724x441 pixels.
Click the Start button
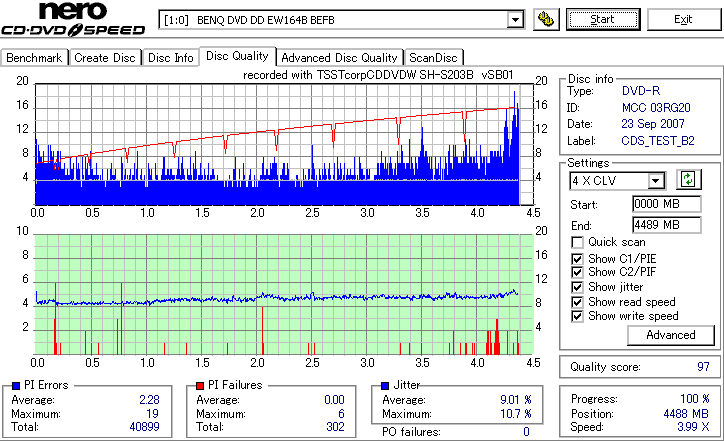(x=603, y=19)
